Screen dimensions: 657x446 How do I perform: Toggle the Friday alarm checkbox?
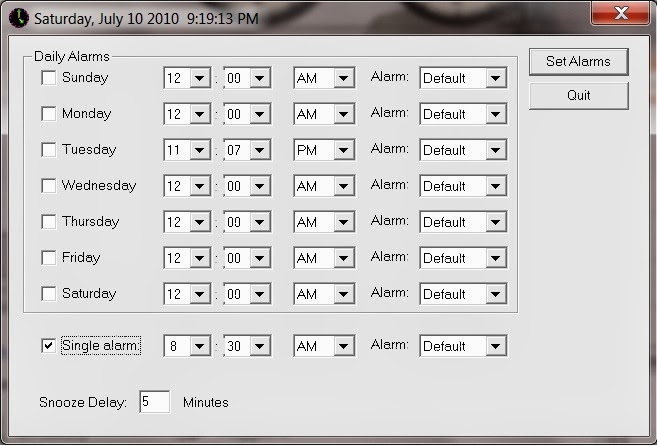click(x=49, y=257)
